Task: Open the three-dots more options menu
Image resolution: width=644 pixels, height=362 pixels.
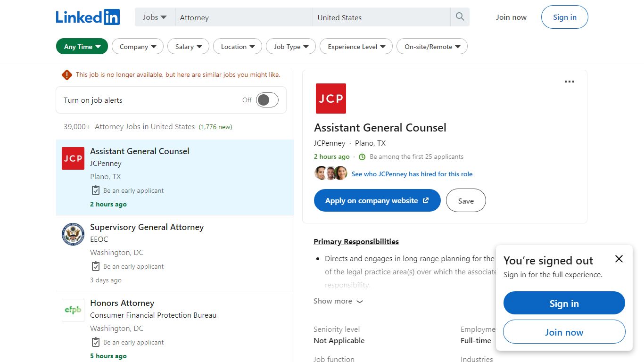Action: pyautogui.click(x=570, y=82)
